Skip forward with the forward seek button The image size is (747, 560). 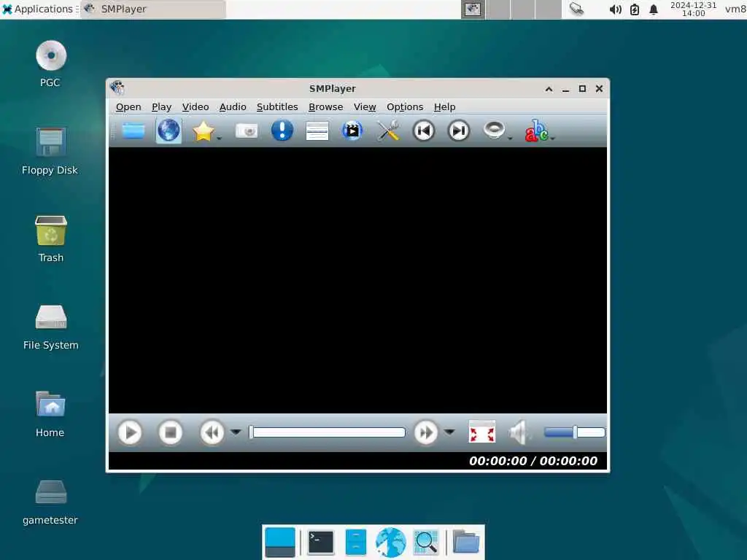coord(425,432)
